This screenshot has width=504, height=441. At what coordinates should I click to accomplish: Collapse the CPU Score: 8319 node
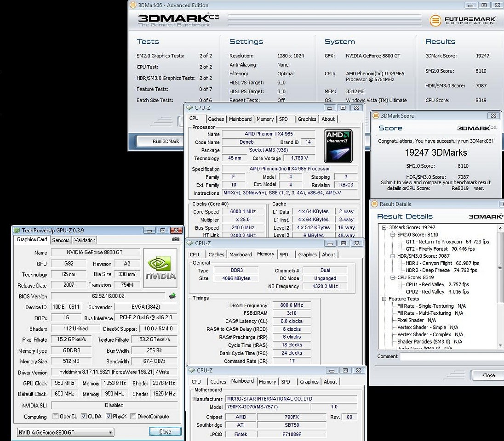[x=392, y=277]
